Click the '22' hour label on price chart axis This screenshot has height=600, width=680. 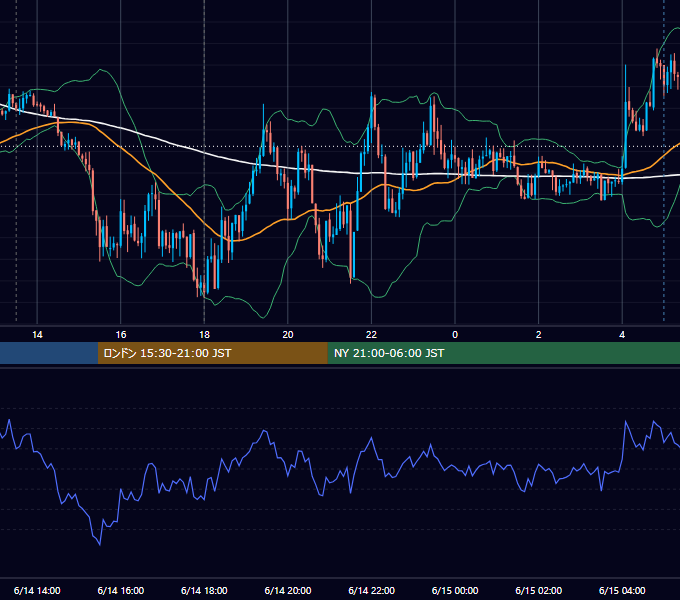371,335
